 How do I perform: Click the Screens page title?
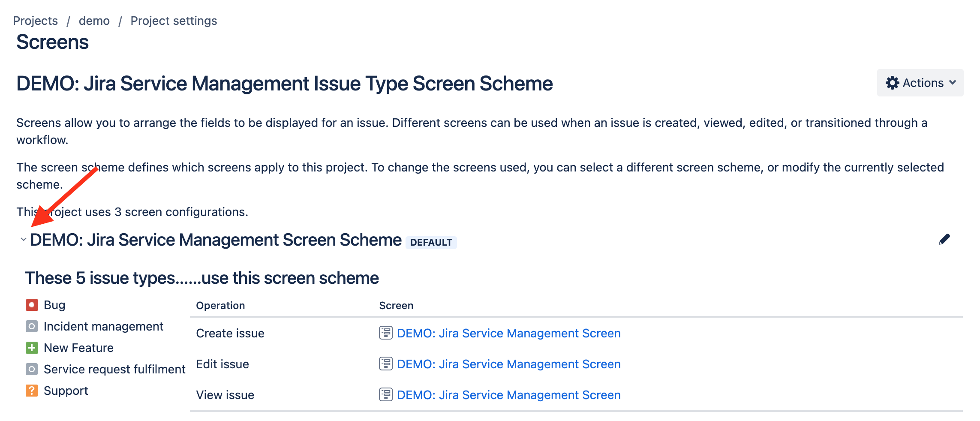[52, 42]
